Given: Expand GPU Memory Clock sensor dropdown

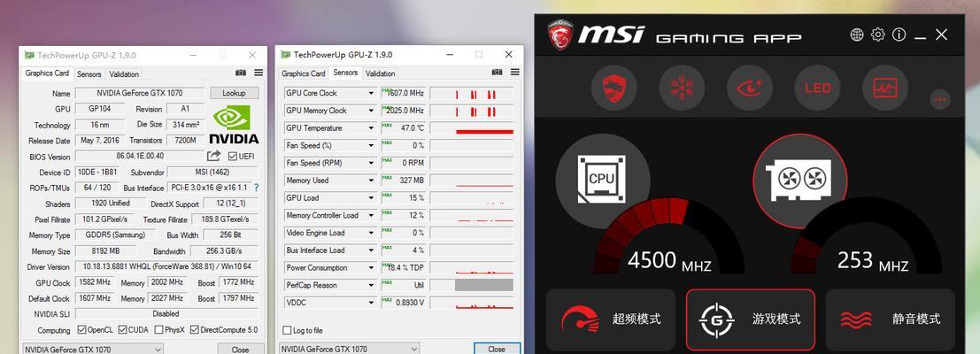Looking at the screenshot, I should tap(371, 111).
